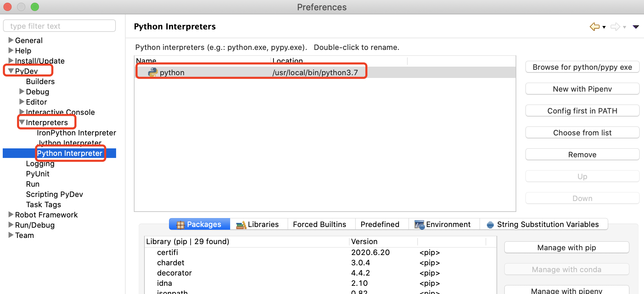
Task: Expand the Interactive Console node
Action: 22,112
